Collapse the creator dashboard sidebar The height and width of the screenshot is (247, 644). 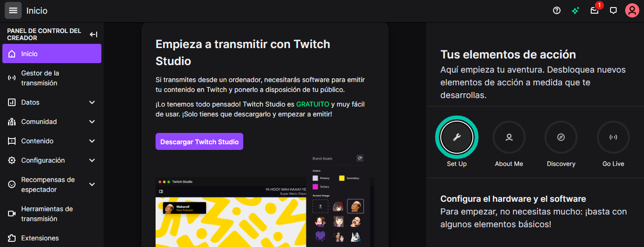(x=93, y=34)
